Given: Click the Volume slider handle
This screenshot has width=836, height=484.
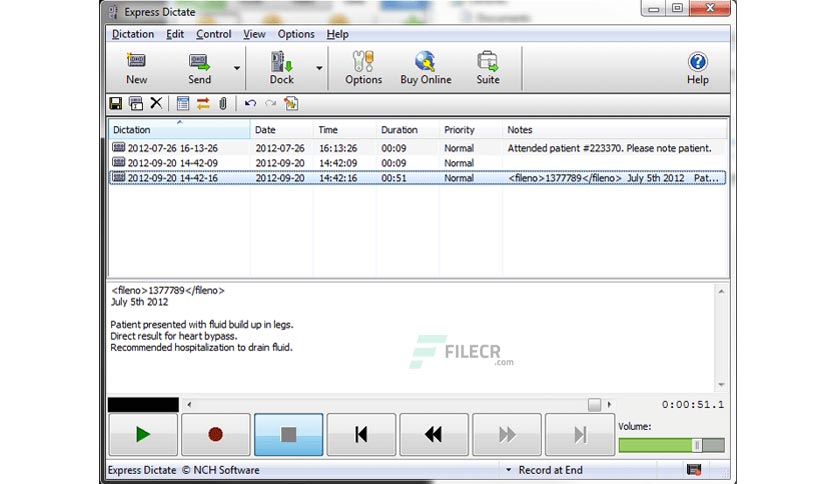Looking at the screenshot, I should (696, 445).
